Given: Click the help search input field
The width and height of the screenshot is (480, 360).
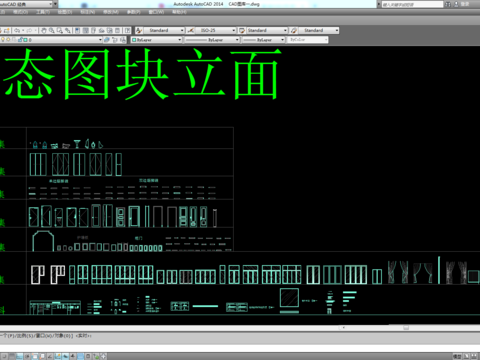Looking at the screenshot, I should tap(412, 4).
